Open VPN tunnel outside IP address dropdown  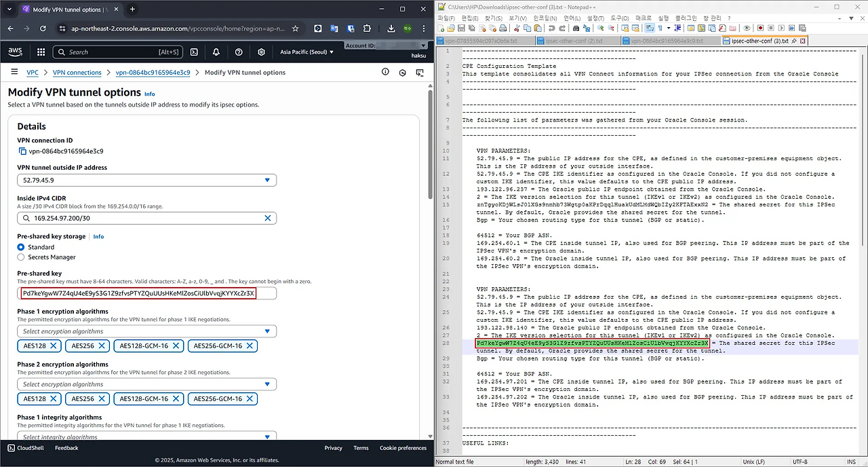coord(146,180)
